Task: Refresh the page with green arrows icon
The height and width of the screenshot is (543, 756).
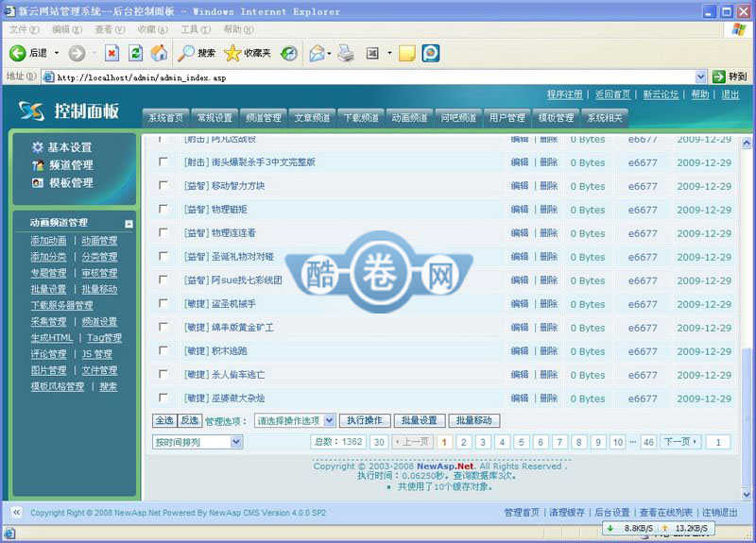Action: point(135,53)
